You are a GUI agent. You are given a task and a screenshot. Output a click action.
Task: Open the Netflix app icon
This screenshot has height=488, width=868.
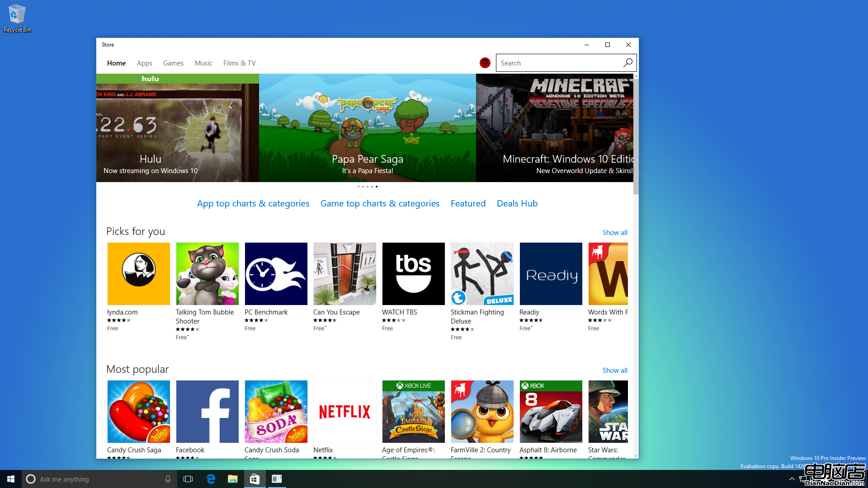[x=344, y=412]
